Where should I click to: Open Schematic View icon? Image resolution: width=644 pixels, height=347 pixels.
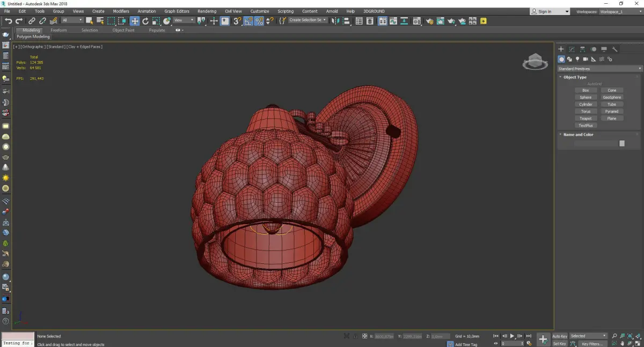(404, 21)
